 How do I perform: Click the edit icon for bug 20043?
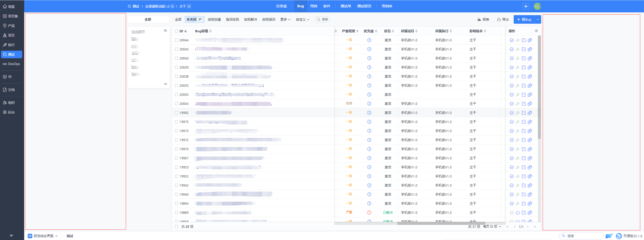click(x=524, y=49)
